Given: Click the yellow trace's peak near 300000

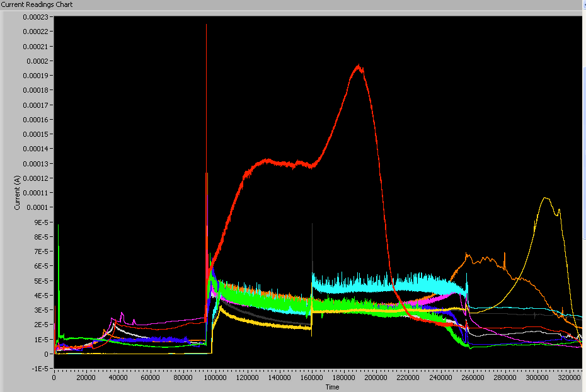Looking at the screenshot, I should click(x=546, y=198).
